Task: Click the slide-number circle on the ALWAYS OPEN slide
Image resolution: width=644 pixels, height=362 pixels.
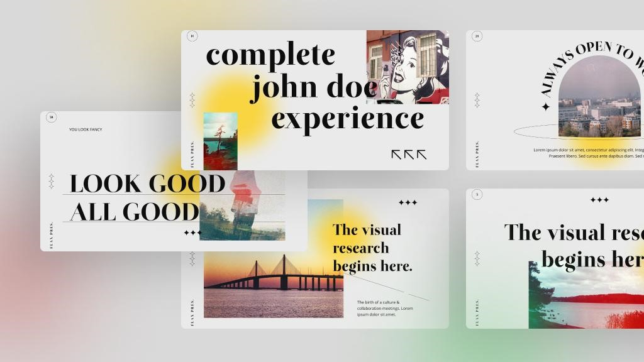Action: point(477,36)
